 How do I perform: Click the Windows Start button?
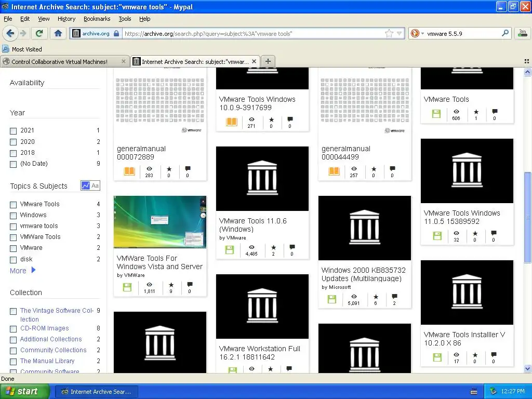pos(24,392)
